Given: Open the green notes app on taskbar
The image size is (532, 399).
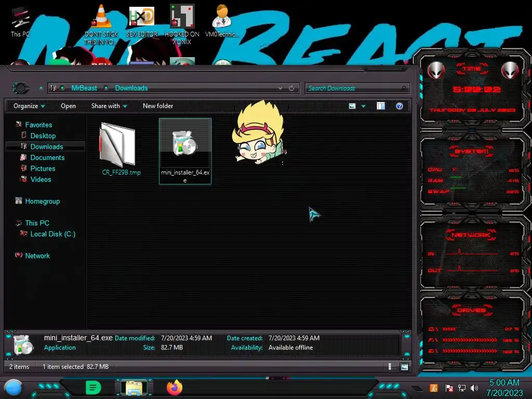Looking at the screenshot, I should pyautogui.click(x=93, y=388).
